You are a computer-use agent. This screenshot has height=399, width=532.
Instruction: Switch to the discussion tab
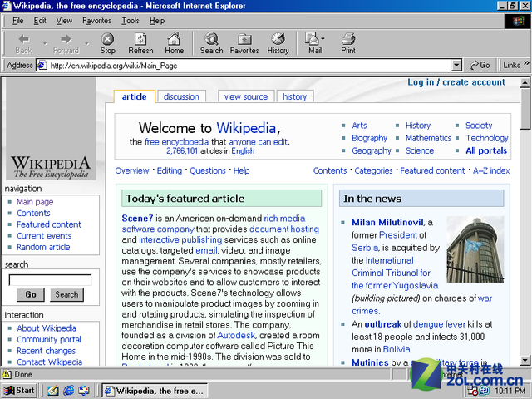(x=181, y=96)
